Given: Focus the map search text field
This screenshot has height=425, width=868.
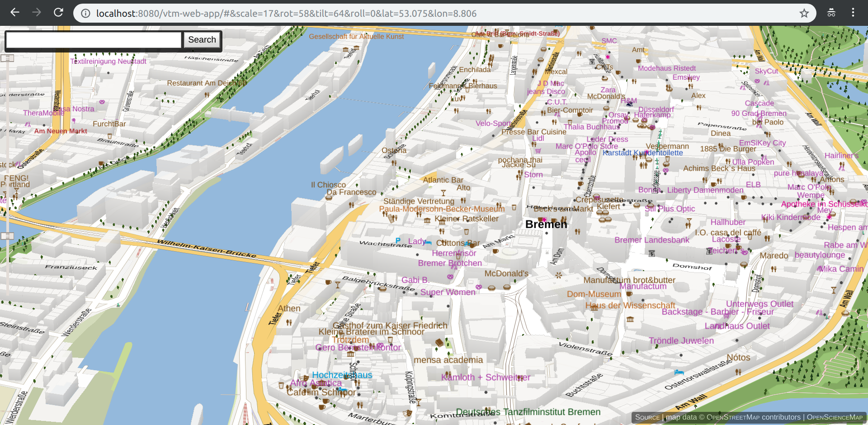Looking at the screenshot, I should point(94,40).
